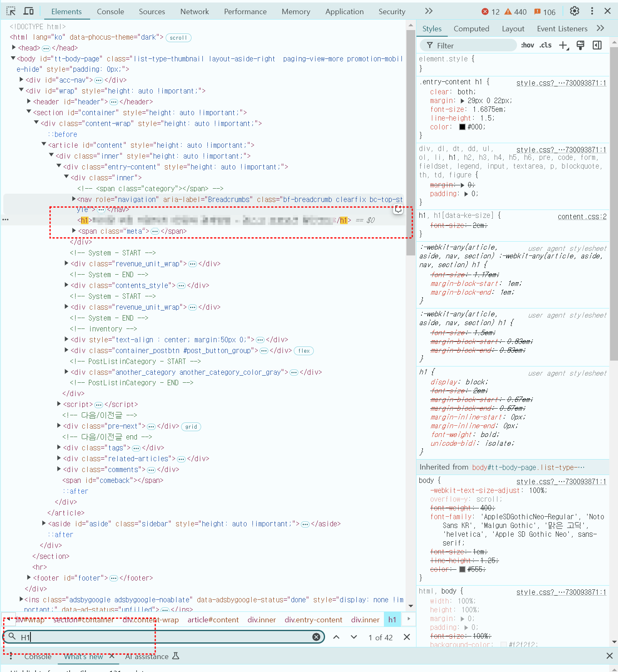
Task: Select the h1 breadcrumb item
Action: [392, 620]
